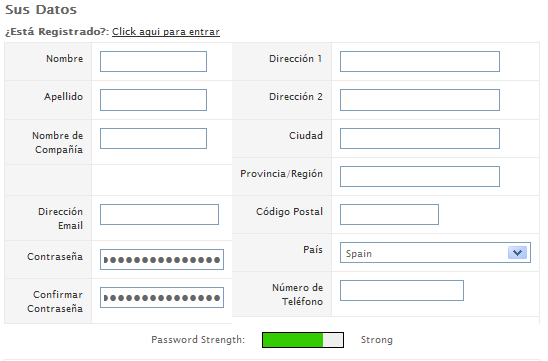Focus the Nombre text field
This screenshot has height=361, width=548.
[153, 62]
